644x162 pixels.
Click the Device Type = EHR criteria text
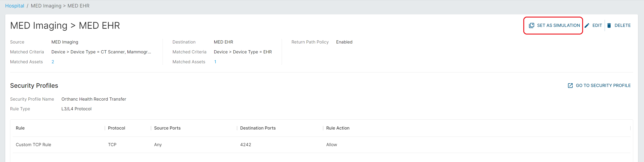243,52
